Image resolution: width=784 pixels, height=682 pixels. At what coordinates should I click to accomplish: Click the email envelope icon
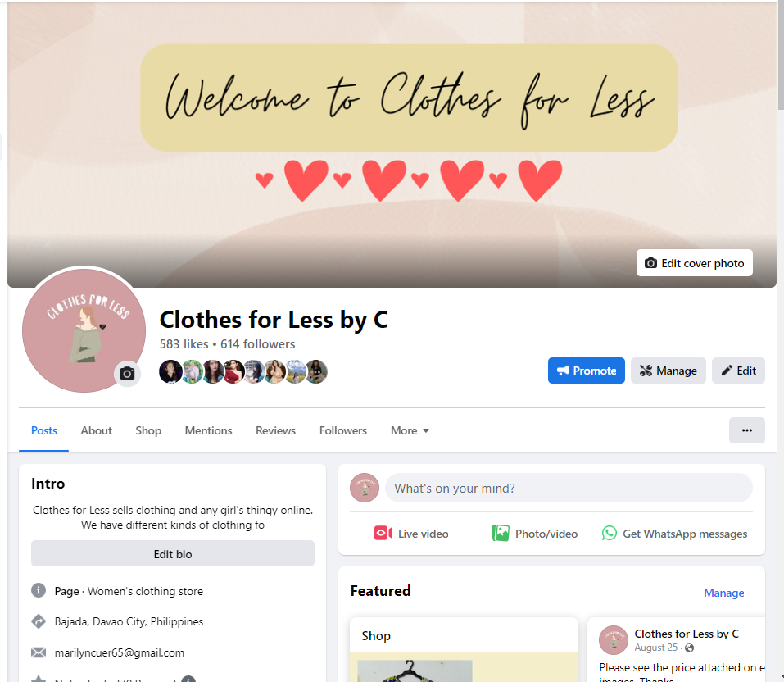(x=39, y=652)
